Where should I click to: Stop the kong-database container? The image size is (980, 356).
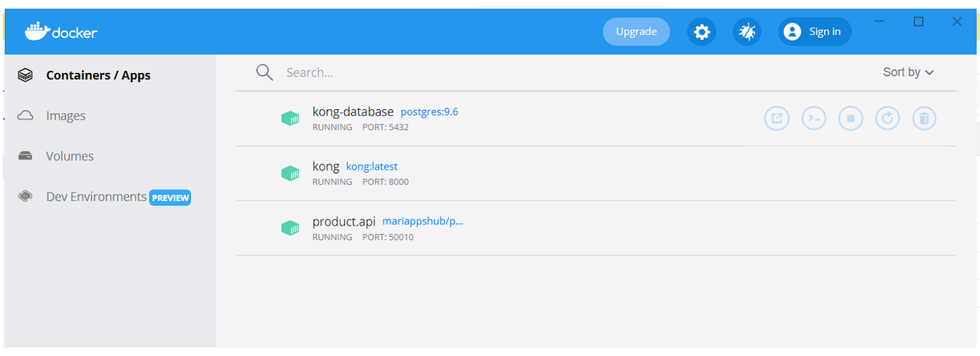[x=850, y=118]
